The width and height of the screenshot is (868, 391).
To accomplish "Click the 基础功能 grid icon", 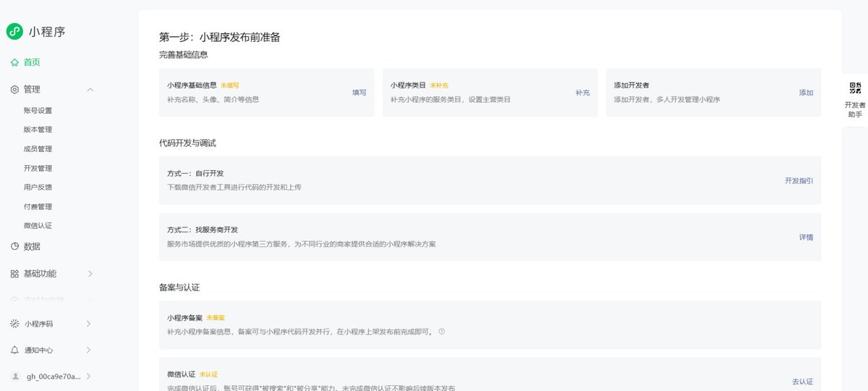I will tap(14, 274).
